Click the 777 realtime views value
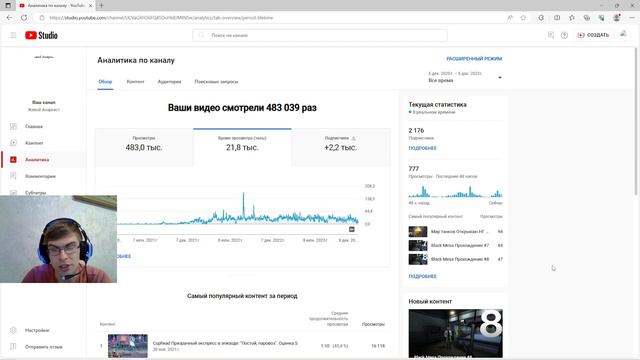Viewport: 640px width, 360px height. pos(414,169)
